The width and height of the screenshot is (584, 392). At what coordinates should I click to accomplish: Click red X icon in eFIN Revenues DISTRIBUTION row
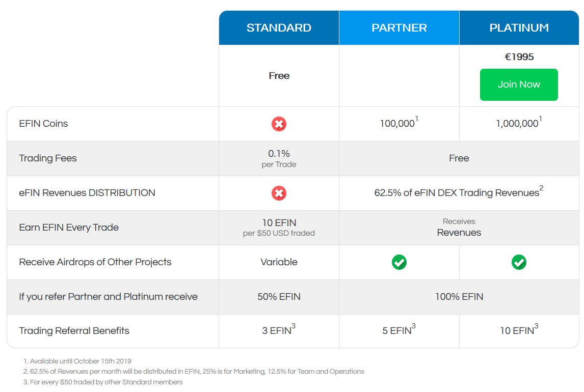coord(279,193)
